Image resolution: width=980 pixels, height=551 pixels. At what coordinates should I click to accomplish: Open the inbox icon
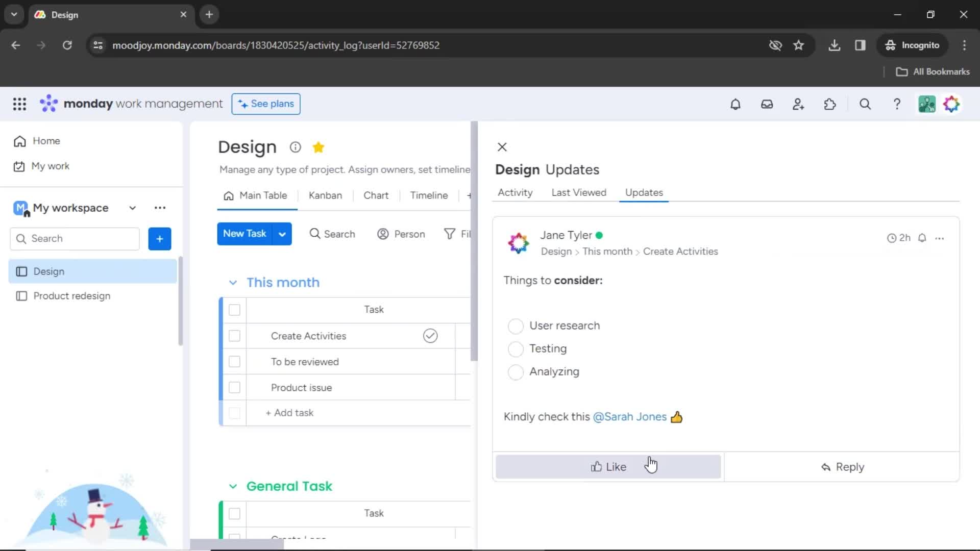pos(766,104)
